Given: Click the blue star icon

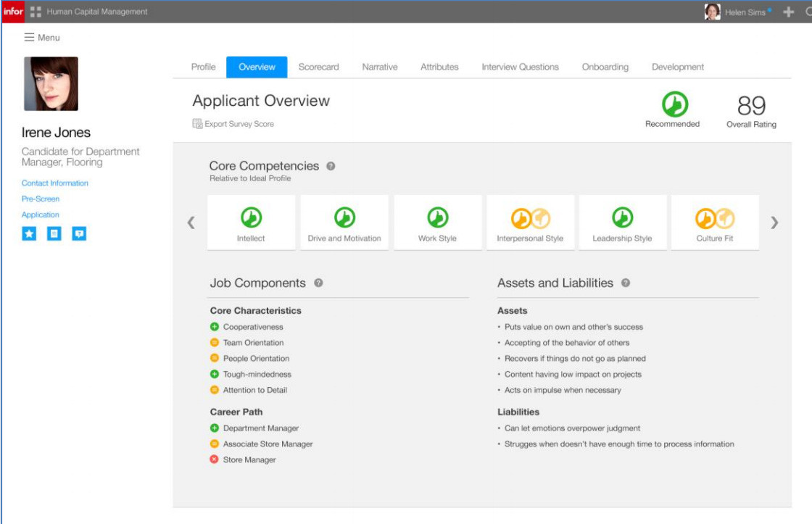Looking at the screenshot, I should point(29,233).
